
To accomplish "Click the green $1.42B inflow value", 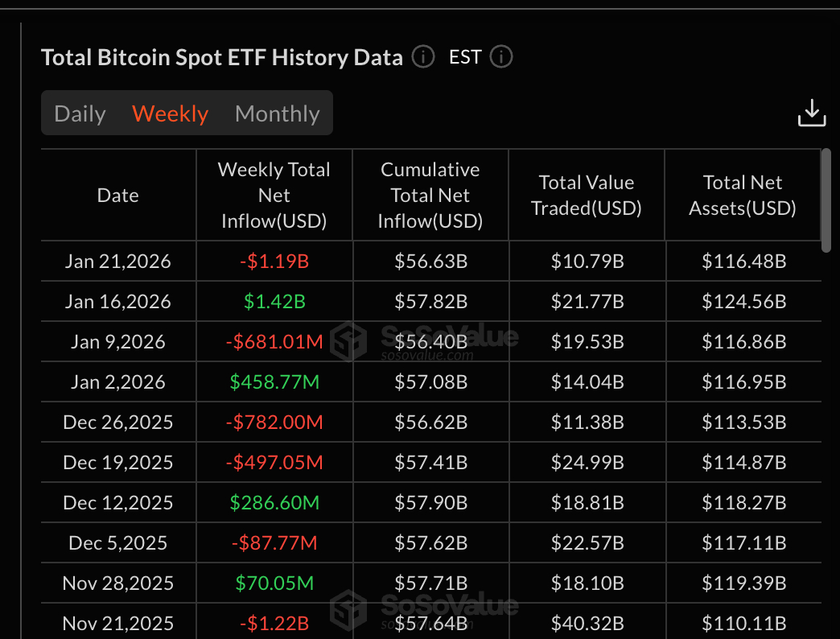I will 274,301.
